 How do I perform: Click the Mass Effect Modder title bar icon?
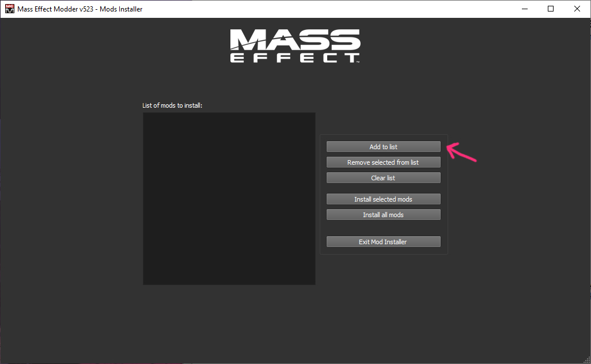click(x=9, y=9)
